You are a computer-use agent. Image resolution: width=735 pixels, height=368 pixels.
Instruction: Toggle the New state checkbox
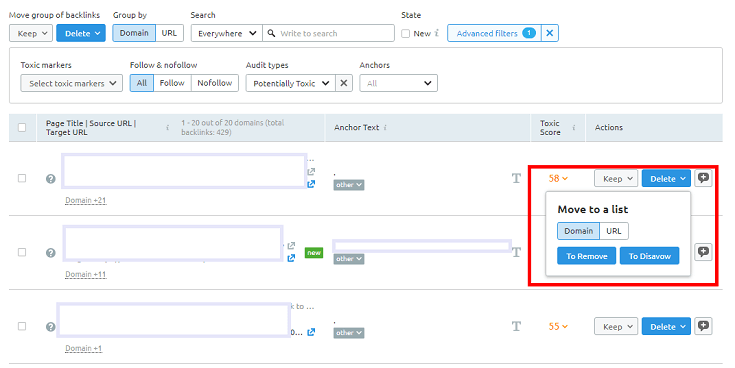406,33
